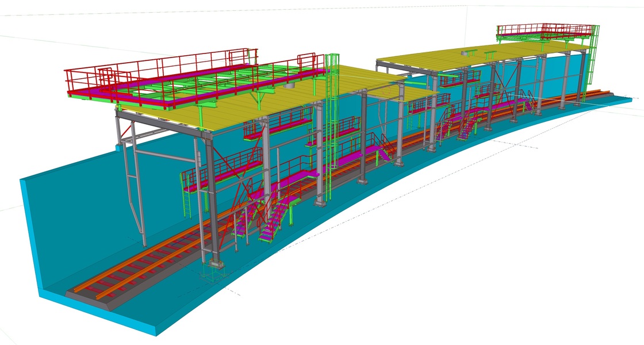
Task: Select the magenta staircase in the foreground
Action: [272, 224]
